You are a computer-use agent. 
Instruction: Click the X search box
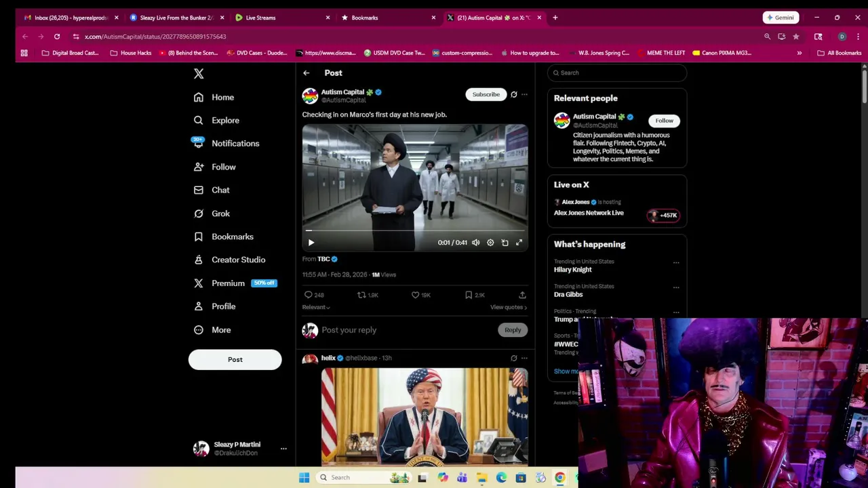[x=617, y=73]
